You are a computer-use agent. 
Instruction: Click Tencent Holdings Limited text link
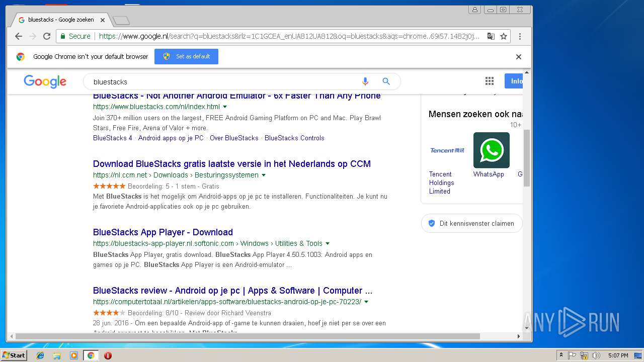(x=442, y=183)
